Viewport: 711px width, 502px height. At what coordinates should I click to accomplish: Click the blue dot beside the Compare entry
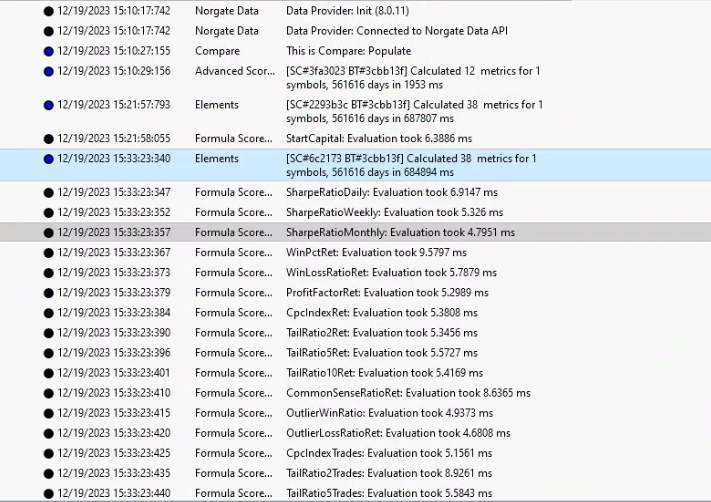click(x=49, y=51)
